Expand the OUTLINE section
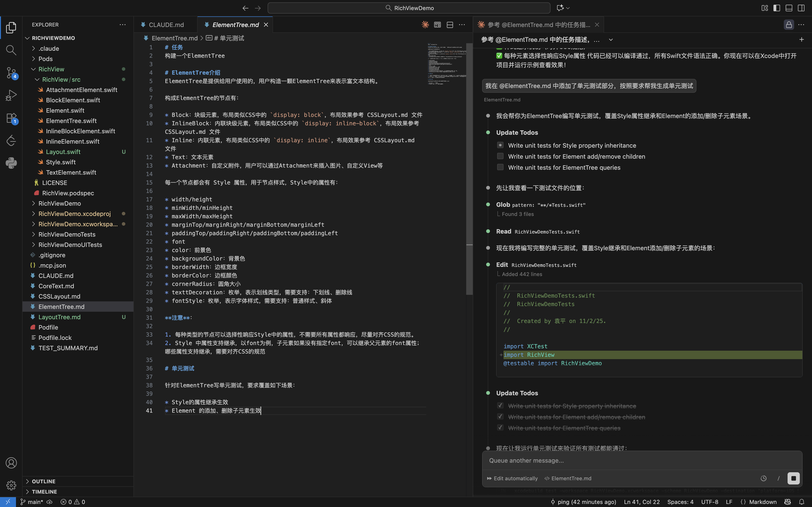 tap(44, 481)
